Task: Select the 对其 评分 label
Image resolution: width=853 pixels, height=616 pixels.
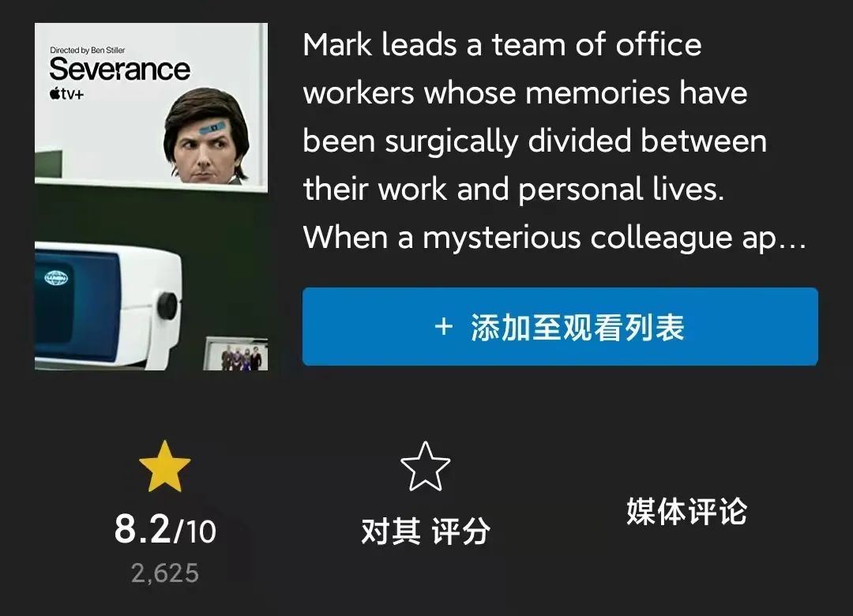Action: (426, 531)
